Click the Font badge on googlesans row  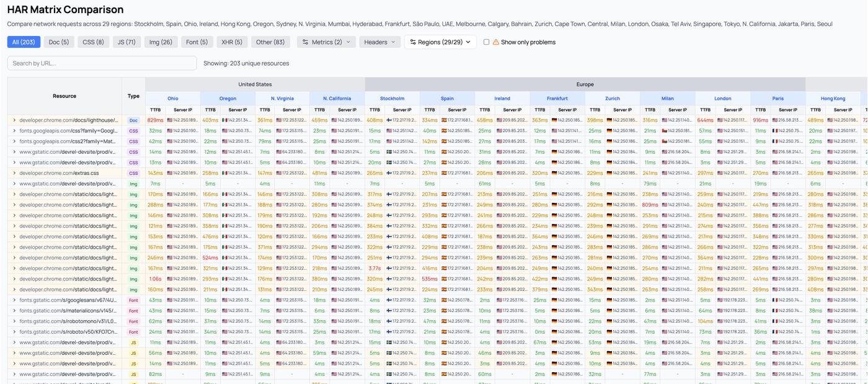coord(133,300)
